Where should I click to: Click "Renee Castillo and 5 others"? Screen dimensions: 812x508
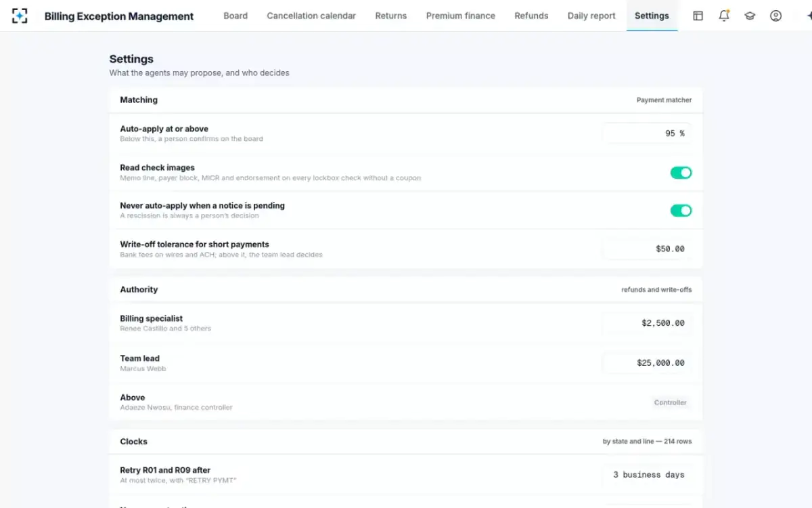click(x=165, y=329)
